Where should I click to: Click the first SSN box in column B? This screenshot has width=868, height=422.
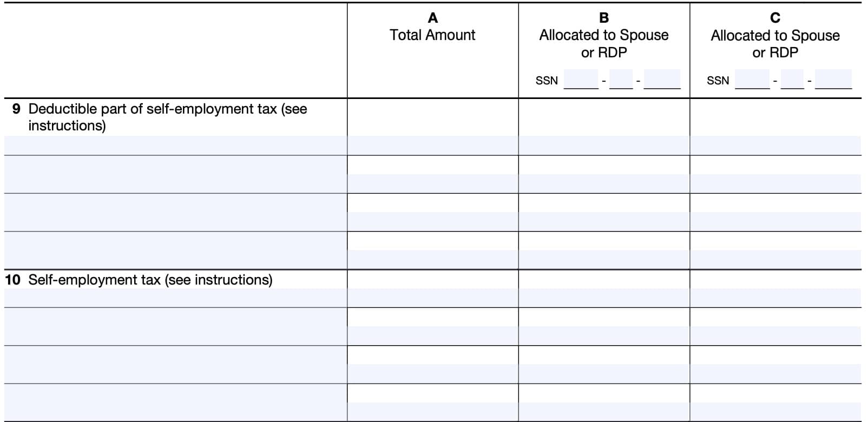click(581, 80)
